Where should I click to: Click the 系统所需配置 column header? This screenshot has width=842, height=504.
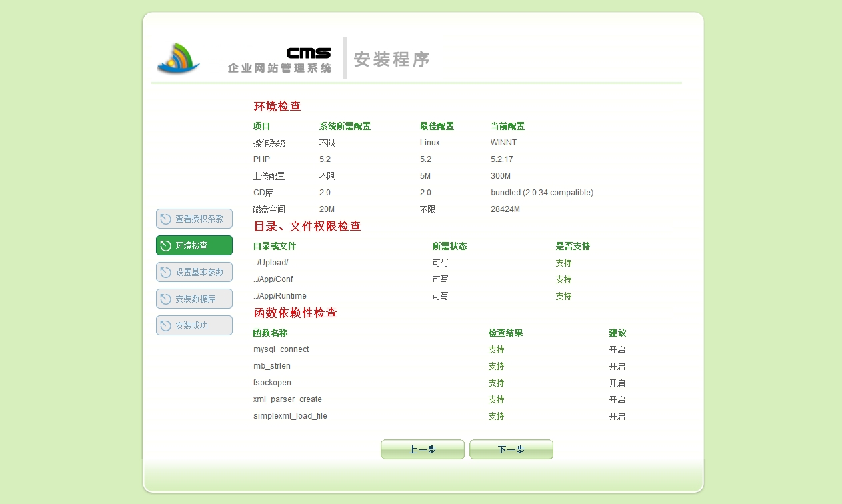pyautogui.click(x=345, y=126)
